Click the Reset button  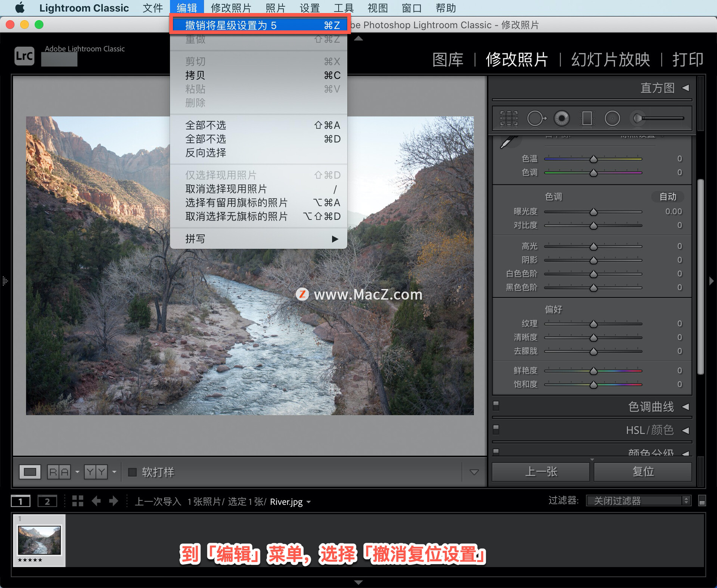pyautogui.click(x=643, y=472)
